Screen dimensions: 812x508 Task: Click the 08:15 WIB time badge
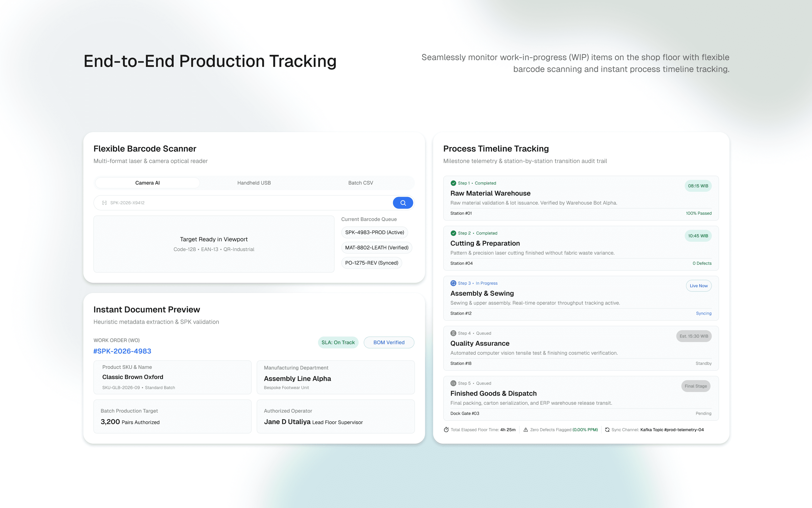click(698, 186)
